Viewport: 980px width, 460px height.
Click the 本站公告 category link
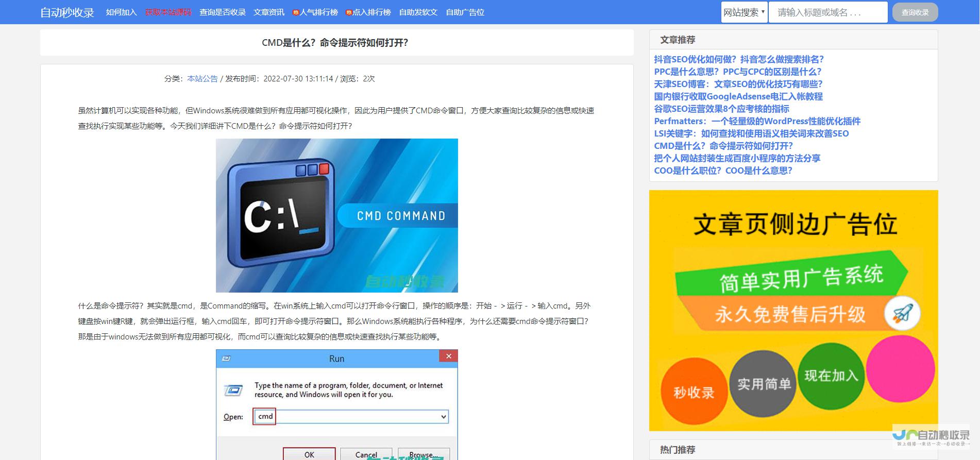tap(202, 79)
